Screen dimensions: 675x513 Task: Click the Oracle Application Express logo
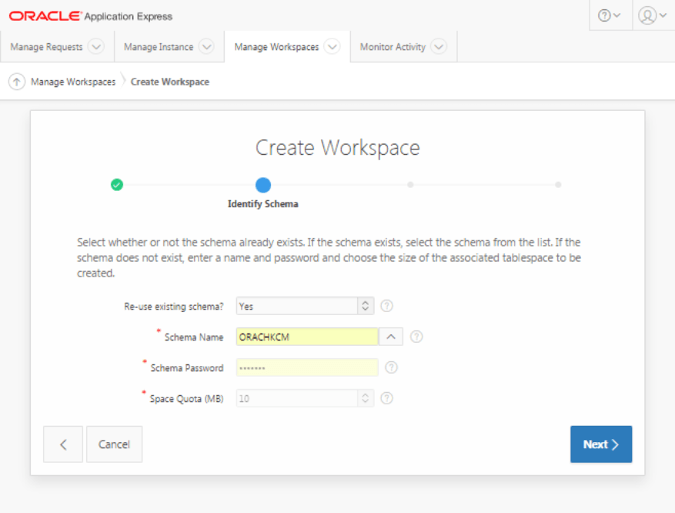coord(90,16)
